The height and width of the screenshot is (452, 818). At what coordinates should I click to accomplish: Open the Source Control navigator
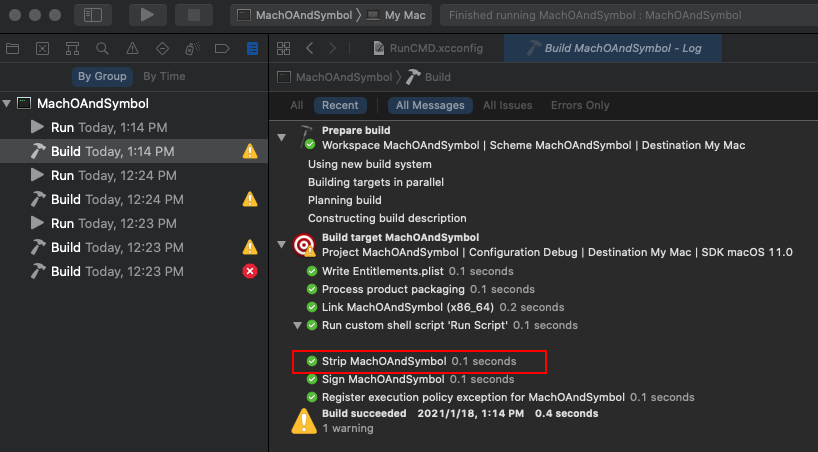(42, 49)
